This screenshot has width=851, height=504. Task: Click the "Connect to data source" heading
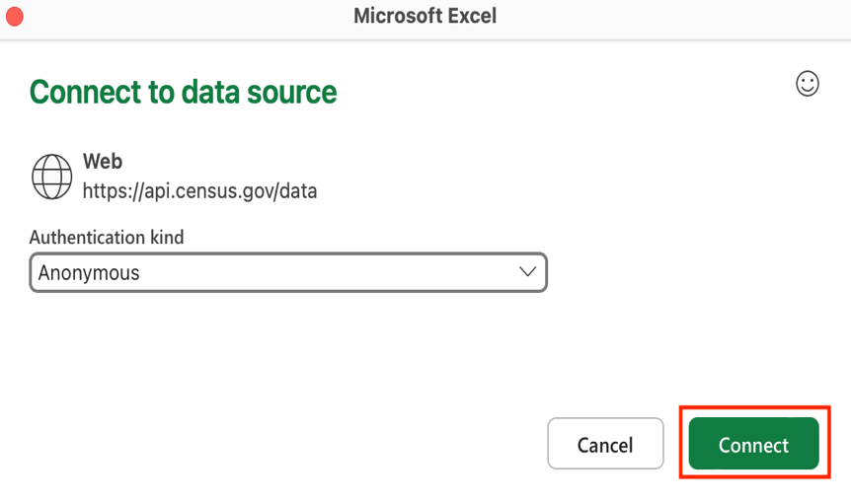coord(183,92)
